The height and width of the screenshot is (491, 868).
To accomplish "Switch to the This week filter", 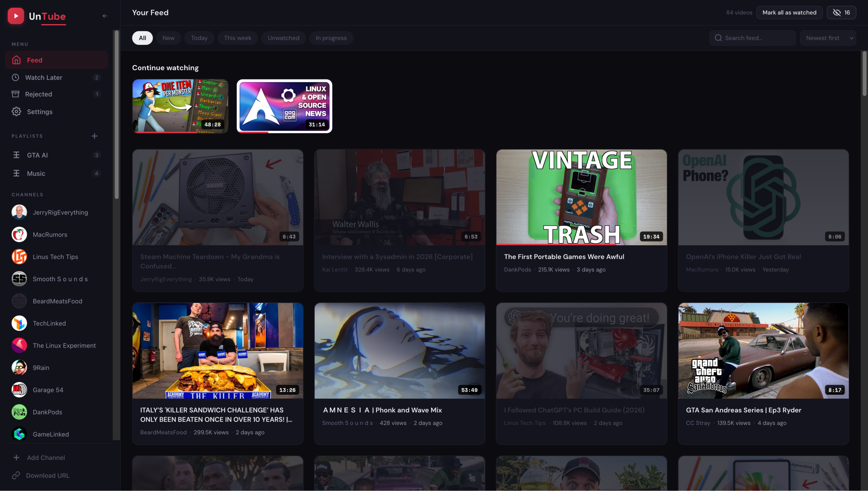I will (x=238, y=38).
